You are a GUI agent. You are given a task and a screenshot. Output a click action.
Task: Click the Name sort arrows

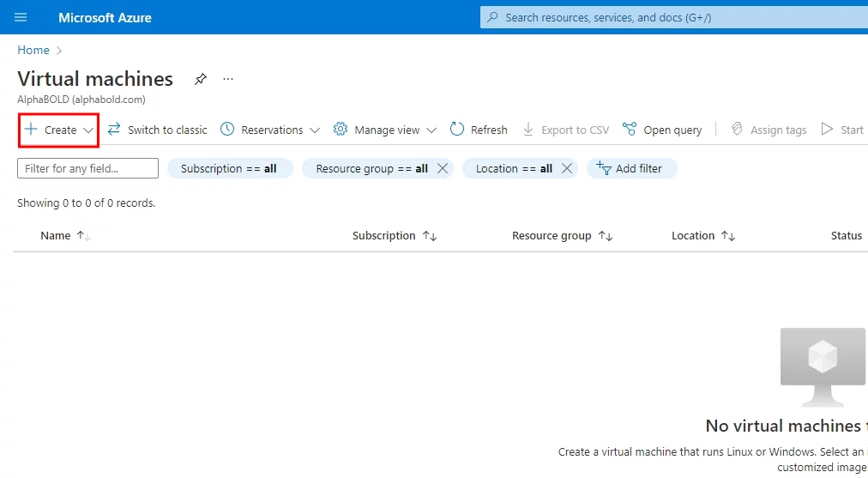click(x=83, y=236)
